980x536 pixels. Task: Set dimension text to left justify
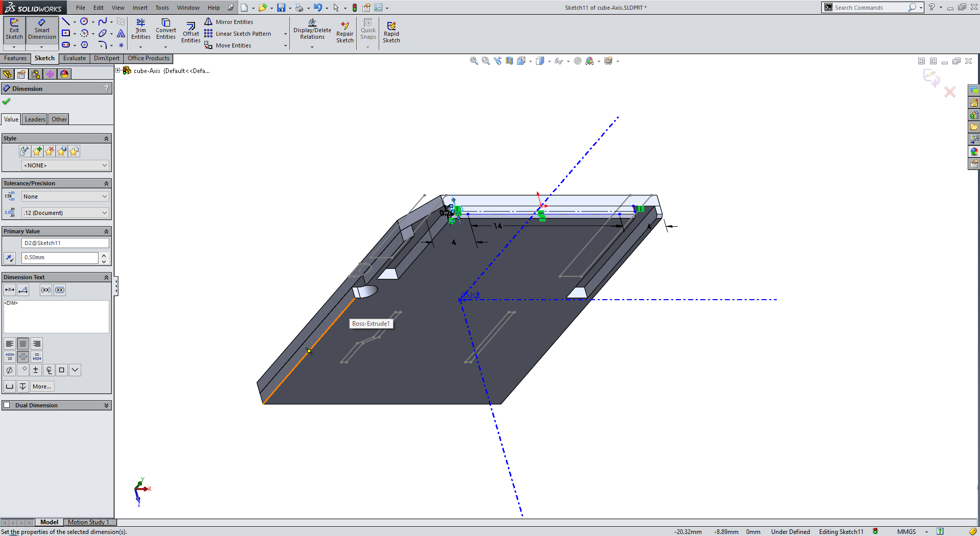tap(10, 344)
